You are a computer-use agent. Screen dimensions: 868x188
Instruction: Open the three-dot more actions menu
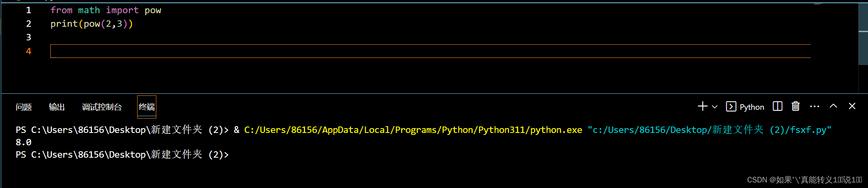[x=814, y=107]
